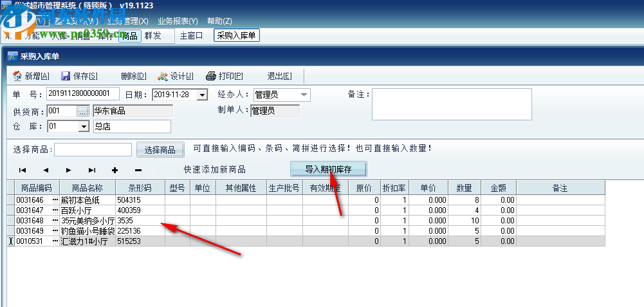This screenshot has width=644, height=307.
Task: Click the ellipsis beside code 0010531
Action: click(55, 241)
